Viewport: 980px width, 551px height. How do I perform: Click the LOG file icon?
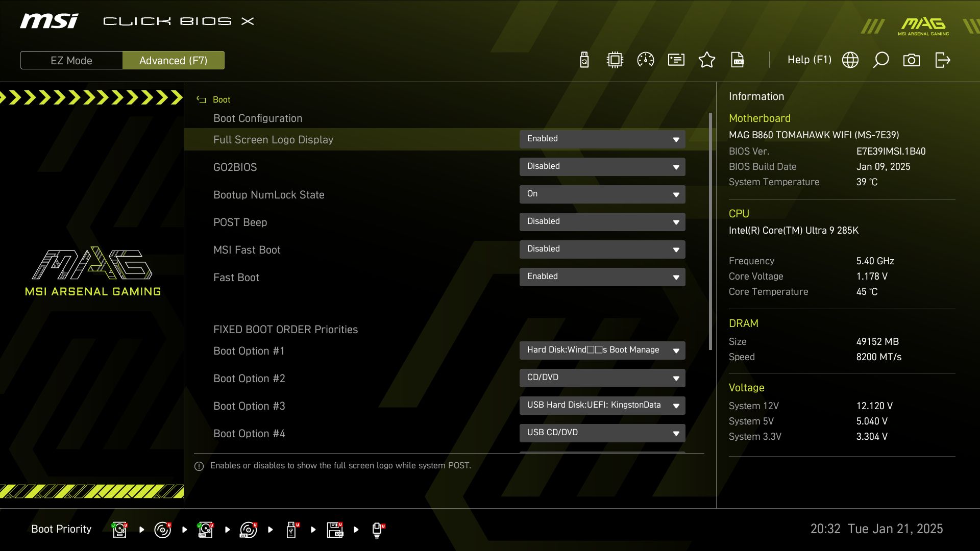[738, 60]
